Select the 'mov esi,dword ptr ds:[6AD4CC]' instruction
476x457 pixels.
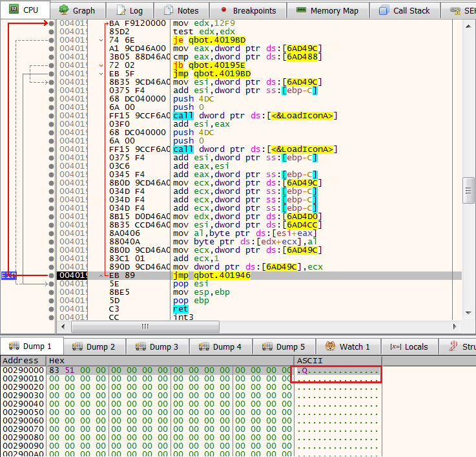pyautogui.click(x=247, y=225)
